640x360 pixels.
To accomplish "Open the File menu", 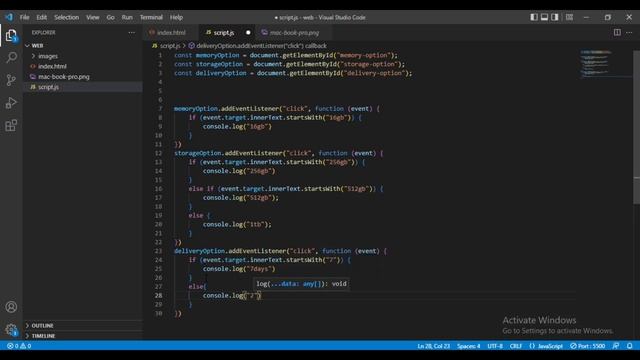I will [24, 17].
